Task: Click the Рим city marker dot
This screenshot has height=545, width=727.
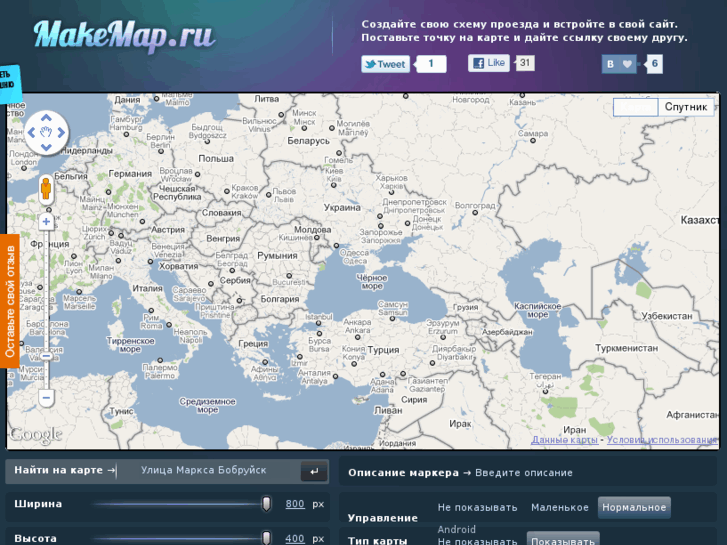Action: point(151,310)
